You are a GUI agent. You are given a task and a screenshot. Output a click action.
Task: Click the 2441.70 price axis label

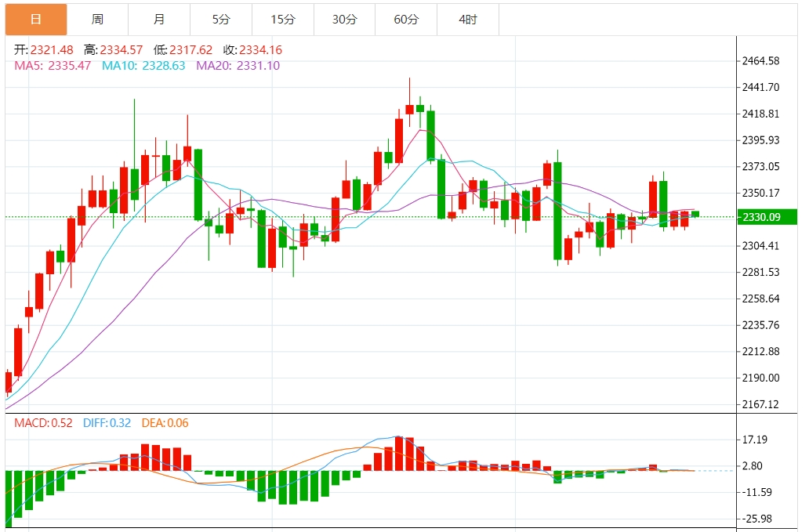pyautogui.click(x=760, y=87)
